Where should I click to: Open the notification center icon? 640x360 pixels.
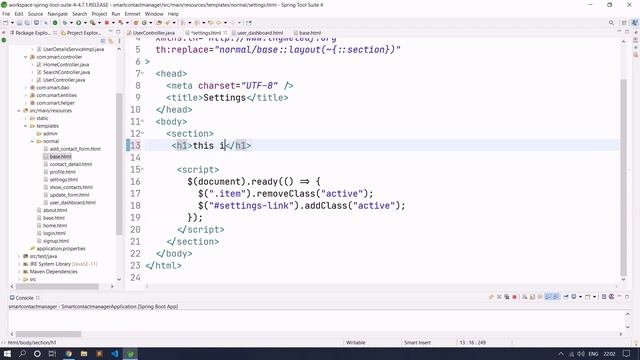[627, 353]
